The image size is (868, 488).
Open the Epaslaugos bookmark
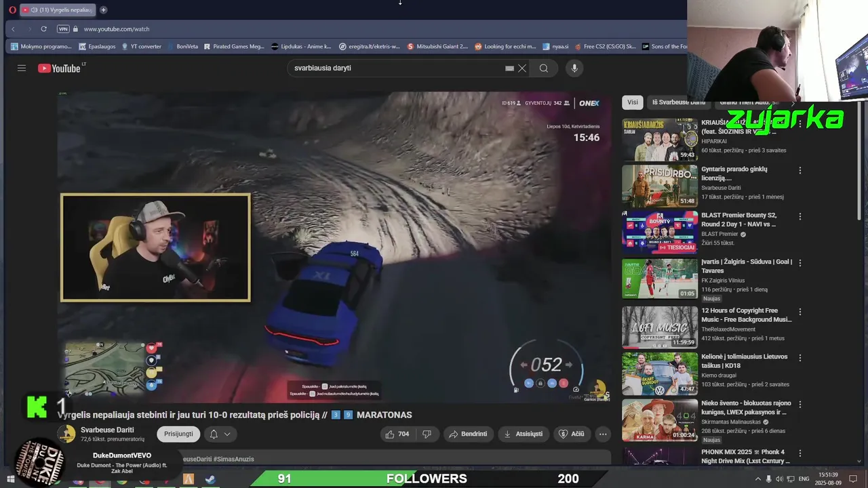coord(98,47)
